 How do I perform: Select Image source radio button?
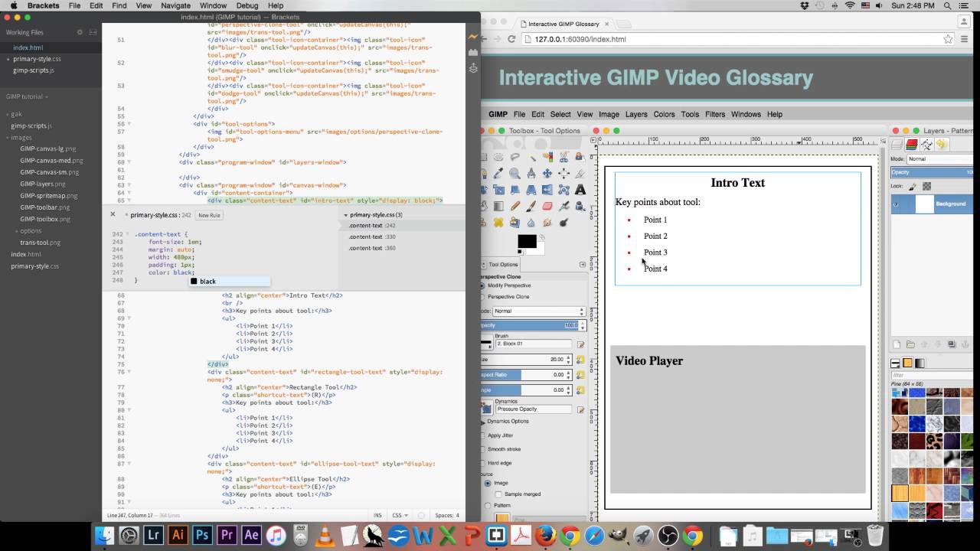488,483
